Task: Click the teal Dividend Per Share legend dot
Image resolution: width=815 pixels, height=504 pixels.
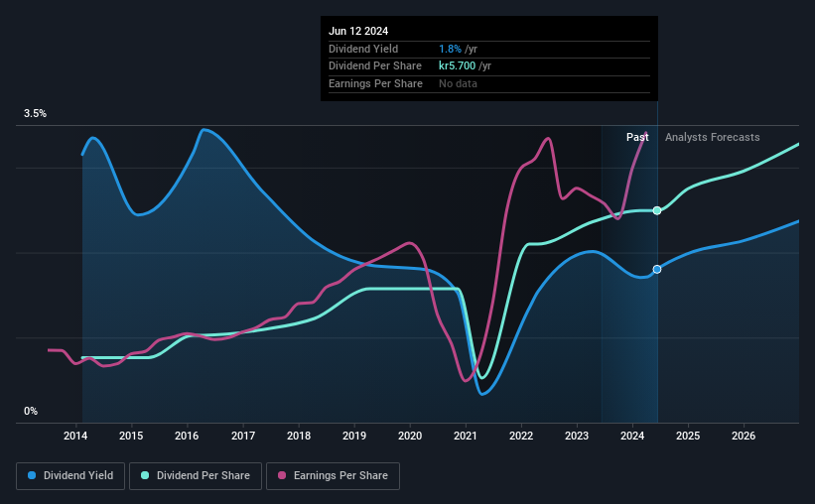Action: [145, 475]
